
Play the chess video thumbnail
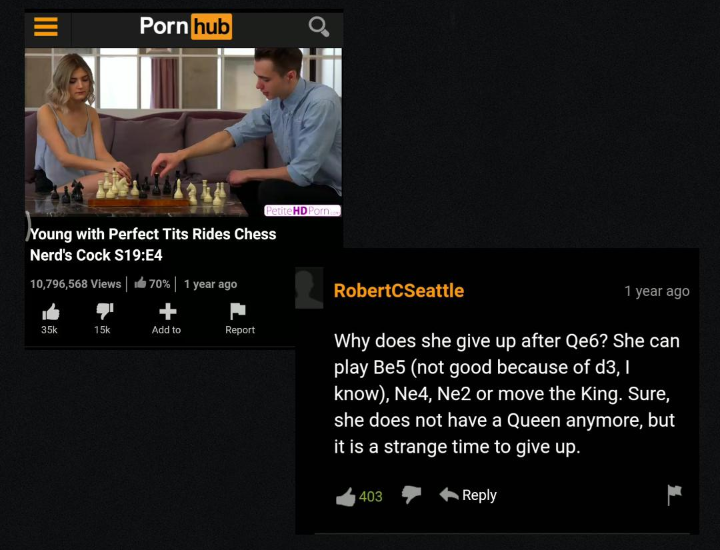pyautogui.click(x=183, y=132)
